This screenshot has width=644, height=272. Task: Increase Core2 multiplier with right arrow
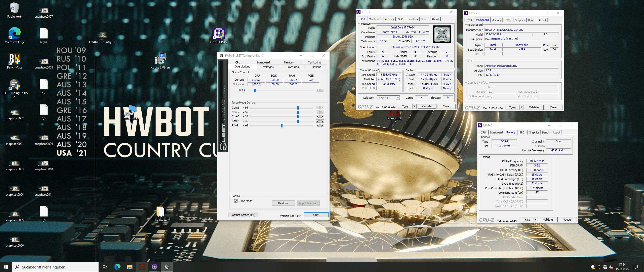322,112
